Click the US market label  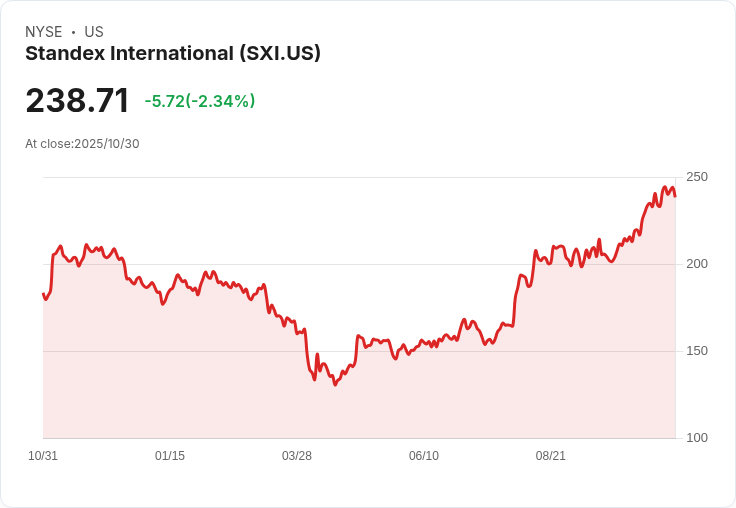tap(94, 32)
